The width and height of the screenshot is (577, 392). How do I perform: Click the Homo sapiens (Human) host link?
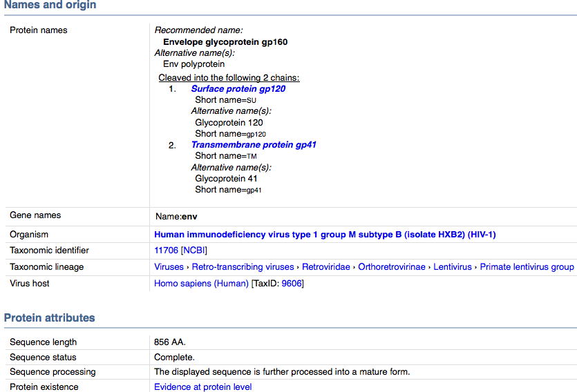coord(201,284)
